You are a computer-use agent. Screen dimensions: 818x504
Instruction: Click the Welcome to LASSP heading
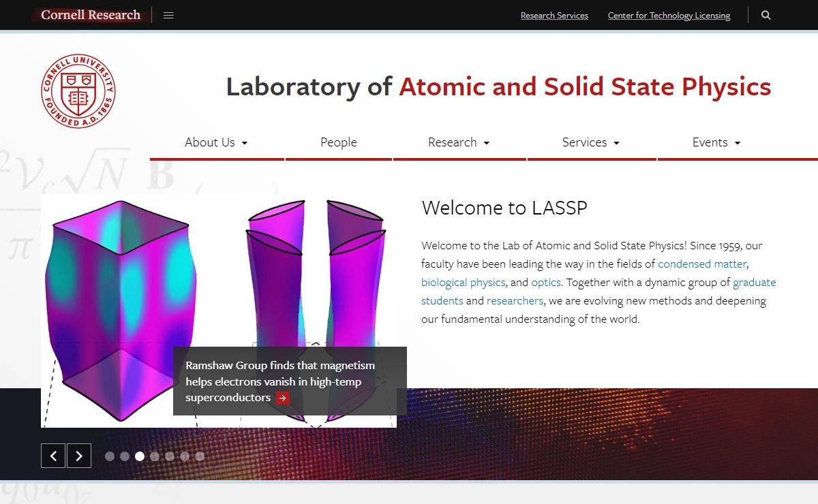(x=504, y=208)
